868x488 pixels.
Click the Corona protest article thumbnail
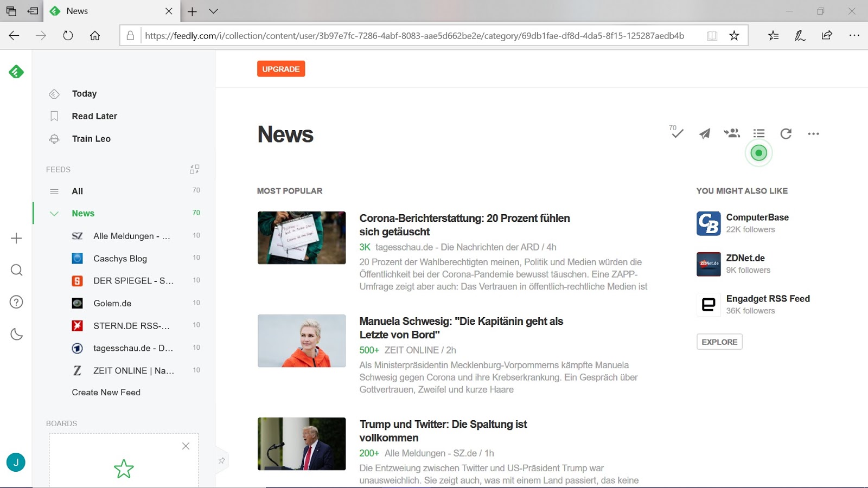(x=302, y=237)
